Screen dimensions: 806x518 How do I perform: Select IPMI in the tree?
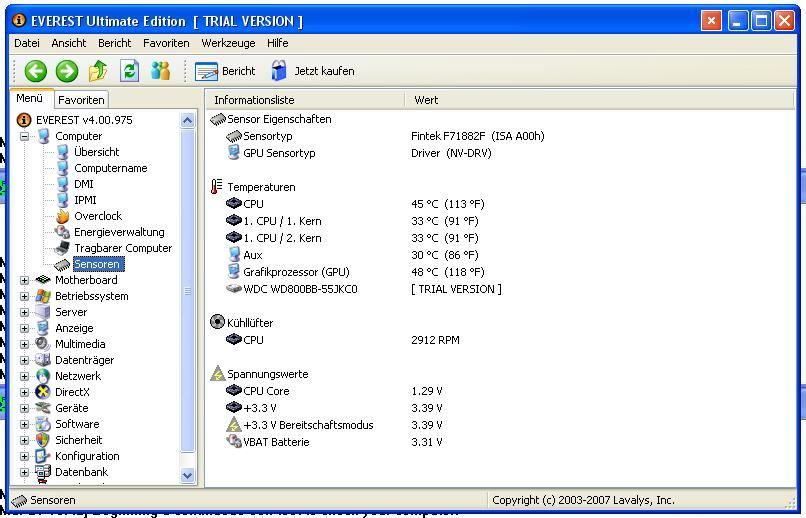point(85,199)
